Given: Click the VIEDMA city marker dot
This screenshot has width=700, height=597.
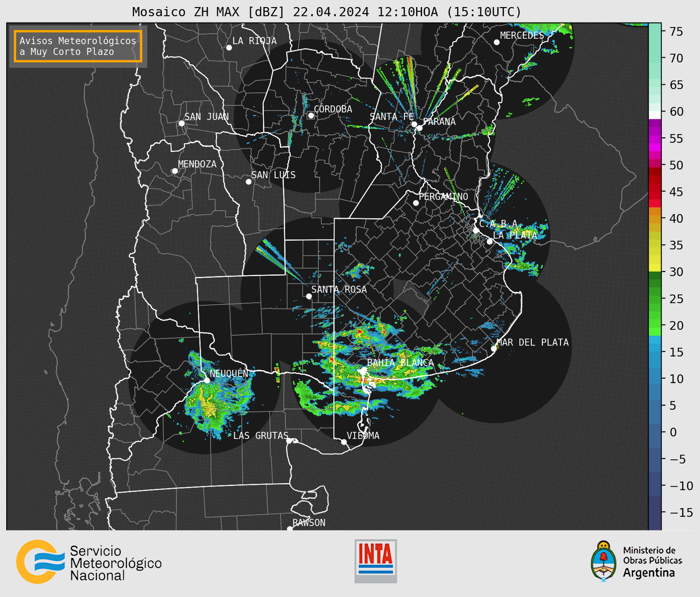Looking at the screenshot, I should pyautogui.click(x=344, y=442).
